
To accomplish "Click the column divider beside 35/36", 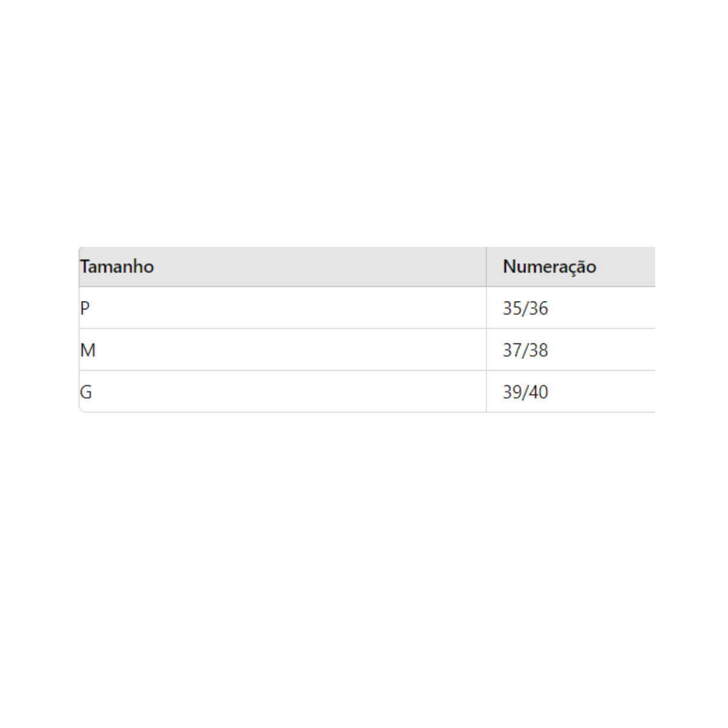I will tap(486, 308).
